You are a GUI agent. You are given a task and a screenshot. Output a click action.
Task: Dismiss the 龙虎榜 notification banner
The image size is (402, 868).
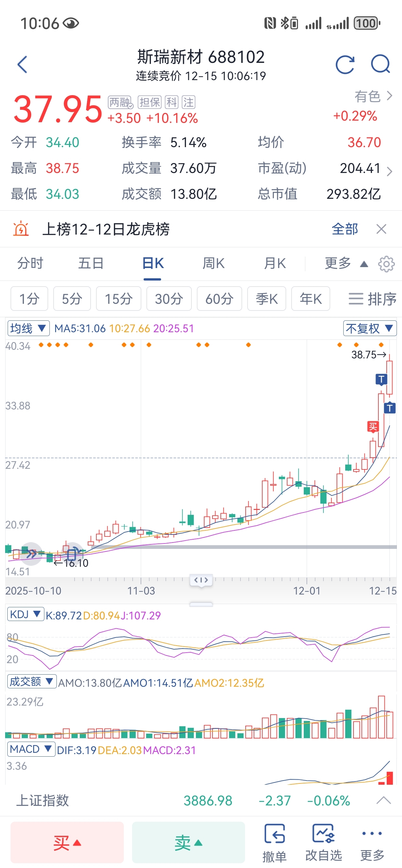tap(381, 229)
